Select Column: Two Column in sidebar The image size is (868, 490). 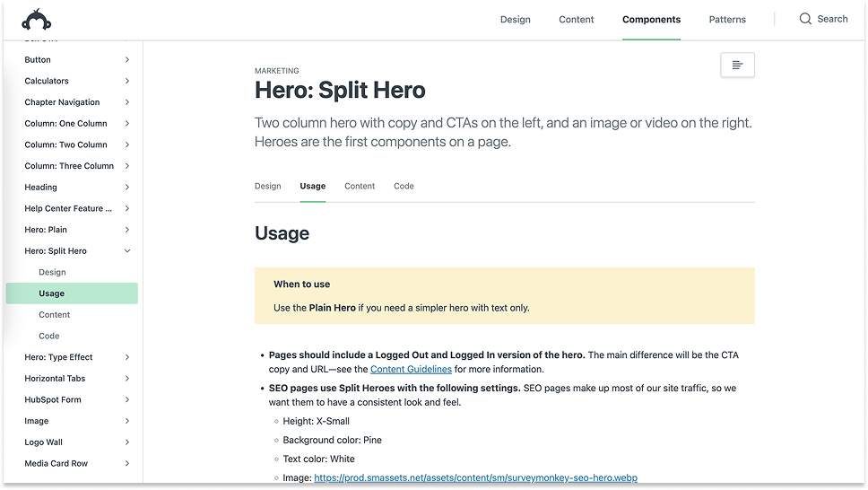pyautogui.click(x=65, y=144)
